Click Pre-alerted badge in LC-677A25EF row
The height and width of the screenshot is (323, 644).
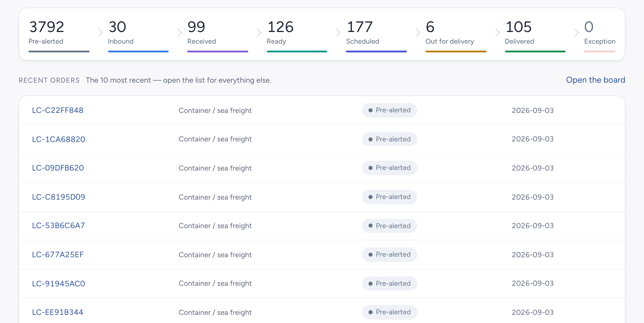click(x=389, y=255)
